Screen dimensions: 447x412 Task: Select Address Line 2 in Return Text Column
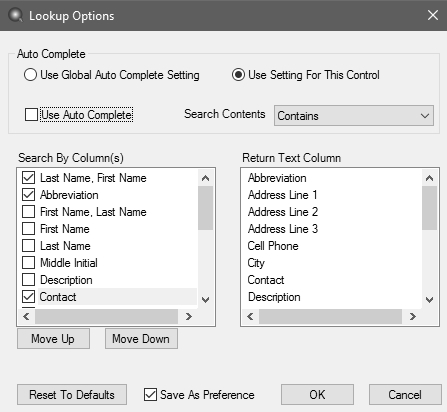point(283,212)
